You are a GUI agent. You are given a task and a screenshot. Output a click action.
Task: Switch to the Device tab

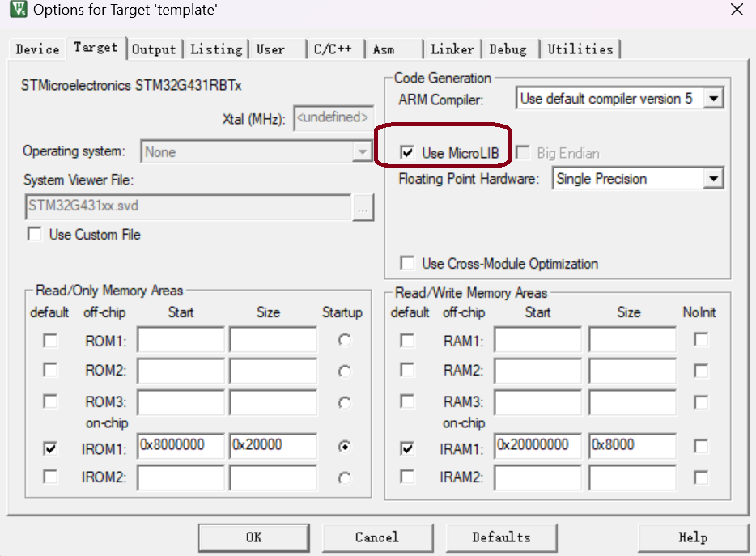pyautogui.click(x=36, y=49)
